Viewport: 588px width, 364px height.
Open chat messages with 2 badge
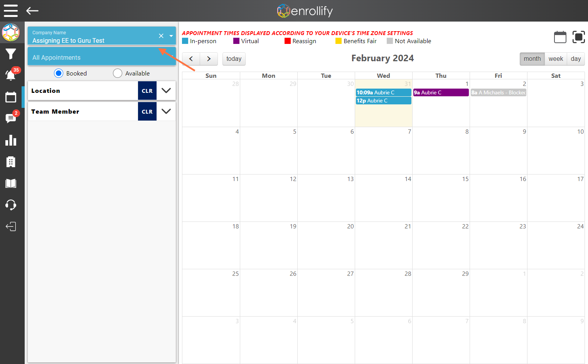pyautogui.click(x=11, y=118)
